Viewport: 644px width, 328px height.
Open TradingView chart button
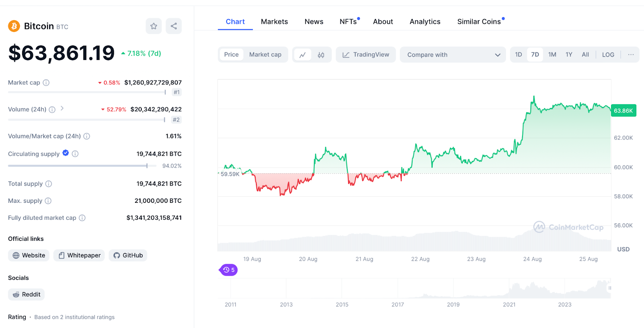click(366, 55)
